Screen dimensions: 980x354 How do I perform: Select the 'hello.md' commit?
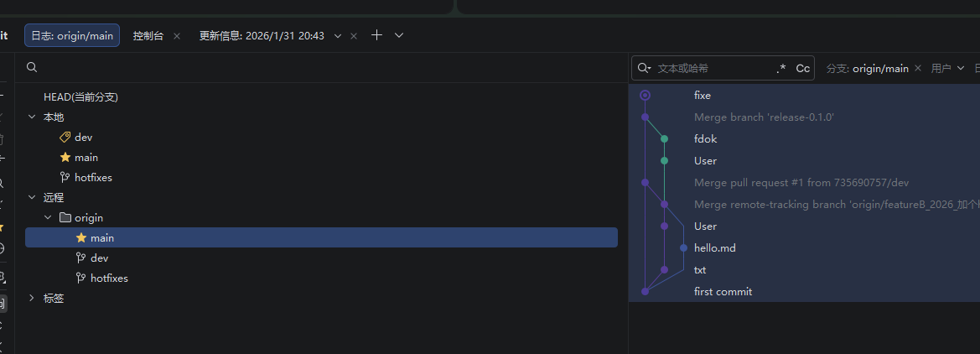[715, 248]
